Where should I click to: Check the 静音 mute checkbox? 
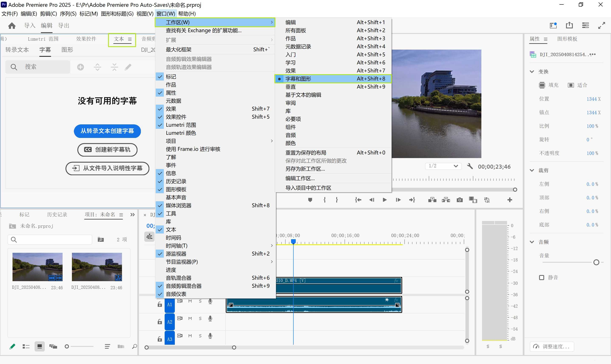[541, 277]
